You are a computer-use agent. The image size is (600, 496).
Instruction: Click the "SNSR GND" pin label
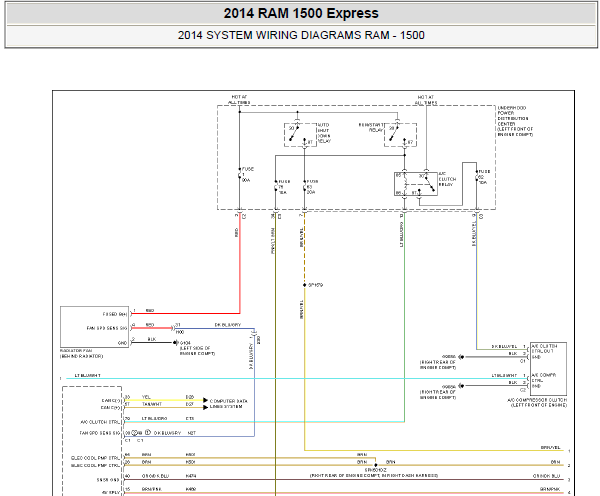click(108, 480)
